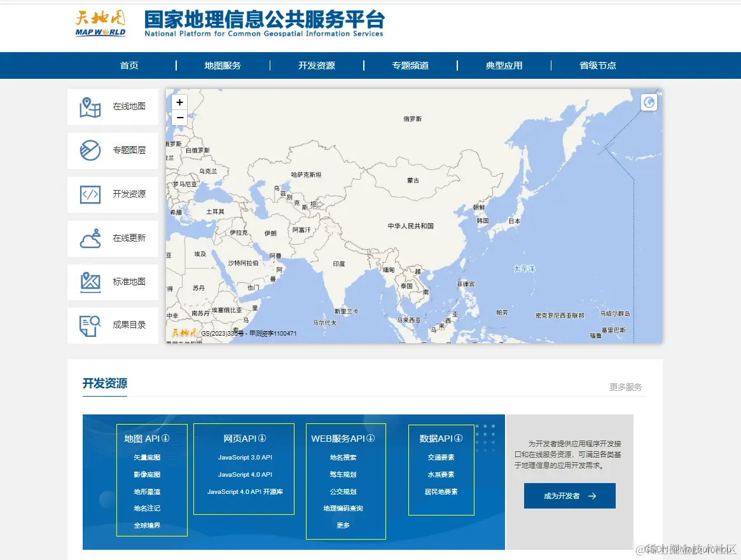Open 地图服务 navigation menu
The height and width of the screenshot is (560, 741).
[x=223, y=65]
